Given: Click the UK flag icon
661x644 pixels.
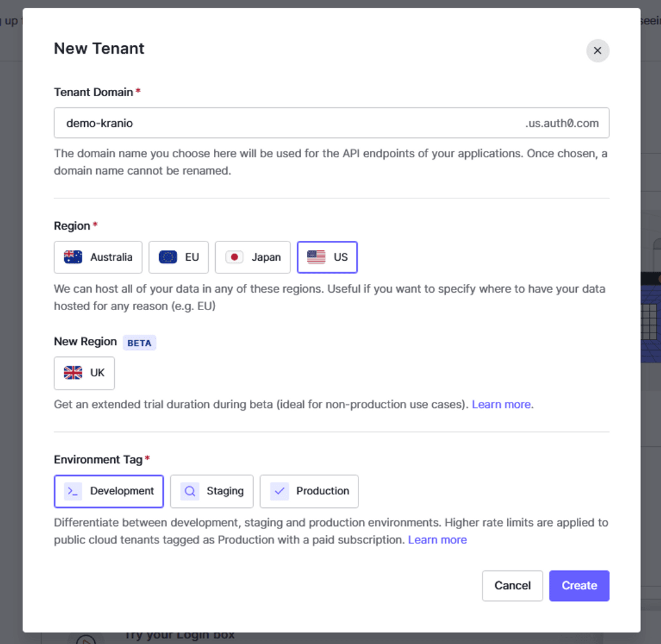Looking at the screenshot, I should 73,373.
